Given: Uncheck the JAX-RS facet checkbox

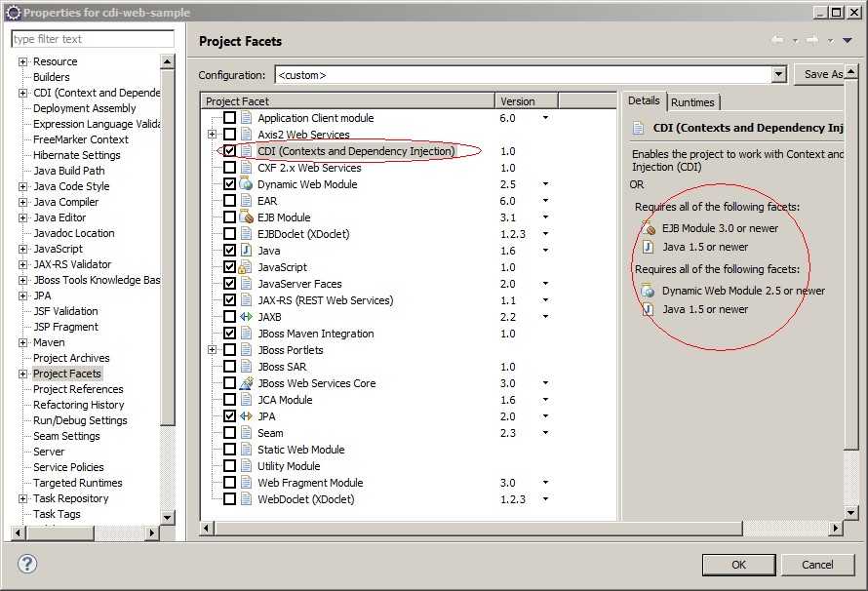Looking at the screenshot, I should pos(230,300).
